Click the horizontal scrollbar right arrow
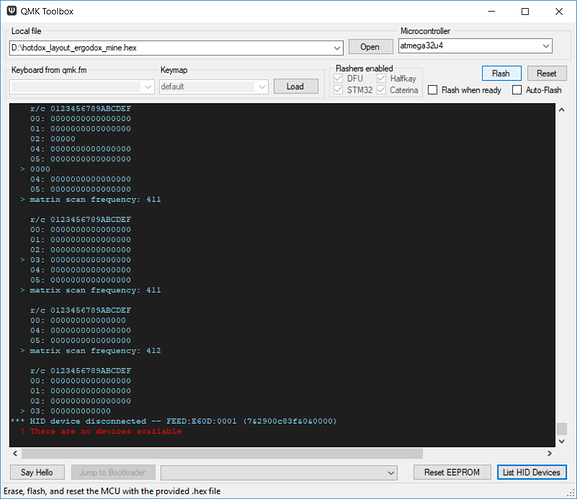Viewport: 577px width, 499px height. (x=549, y=453)
